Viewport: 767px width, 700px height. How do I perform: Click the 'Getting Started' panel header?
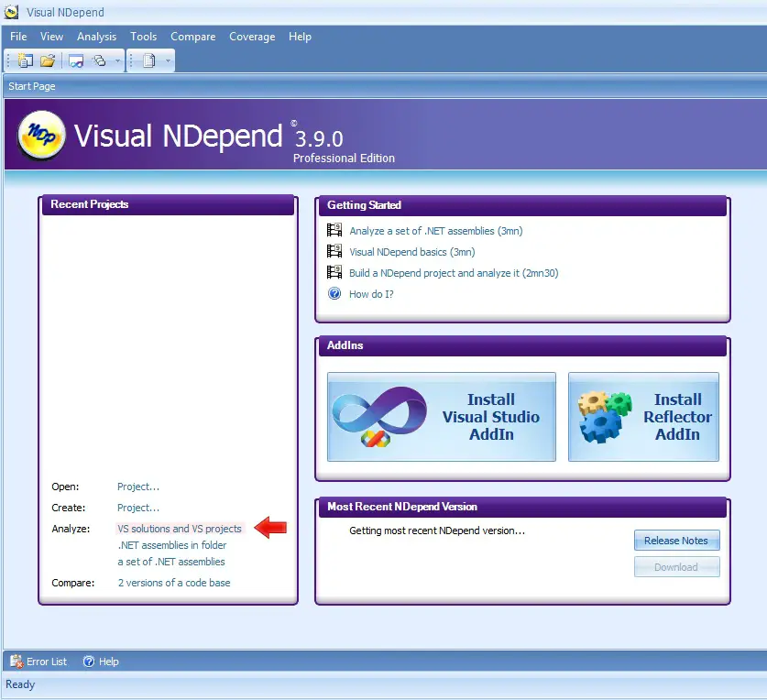[x=522, y=205]
